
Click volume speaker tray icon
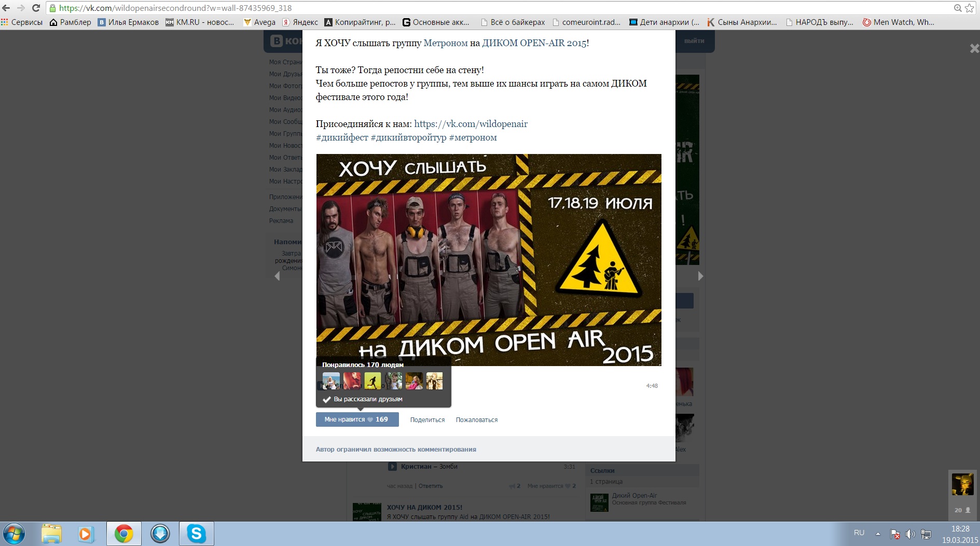(910, 534)
